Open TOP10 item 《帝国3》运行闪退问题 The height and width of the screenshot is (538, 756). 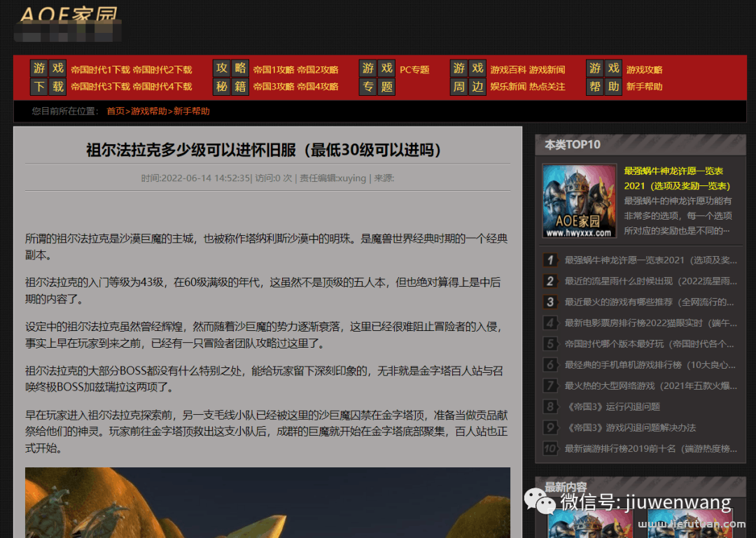coord(612,407)
